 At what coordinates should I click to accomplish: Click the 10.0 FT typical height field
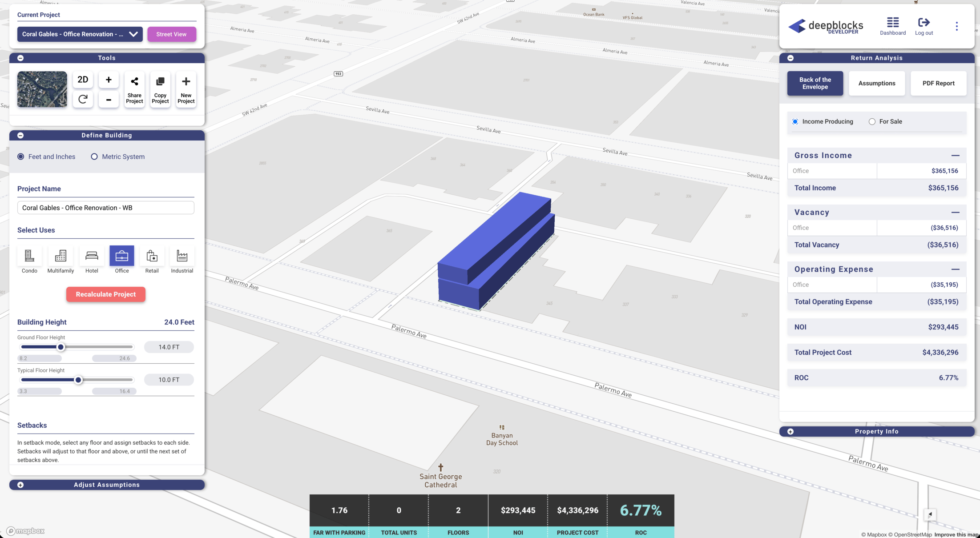(x=169, y=380)
